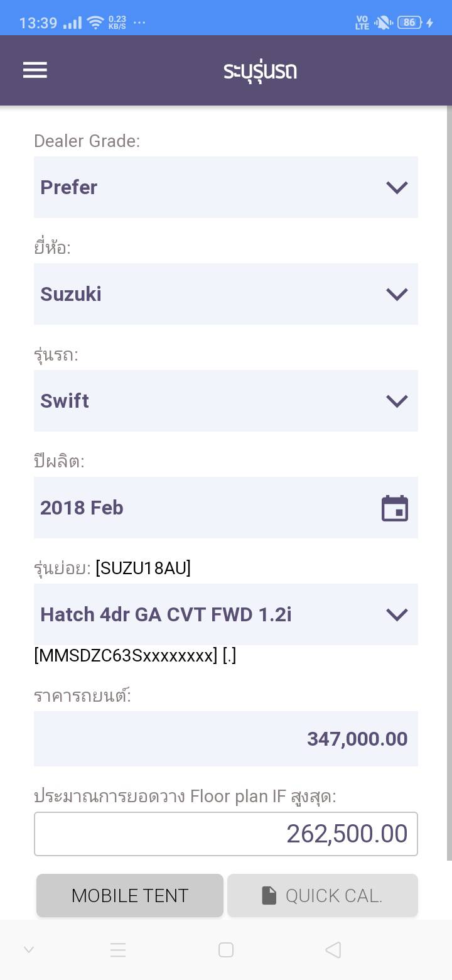The image size is (452, 980).
Task: Select the 2018 Feb production date field
Action: (207, 508)
